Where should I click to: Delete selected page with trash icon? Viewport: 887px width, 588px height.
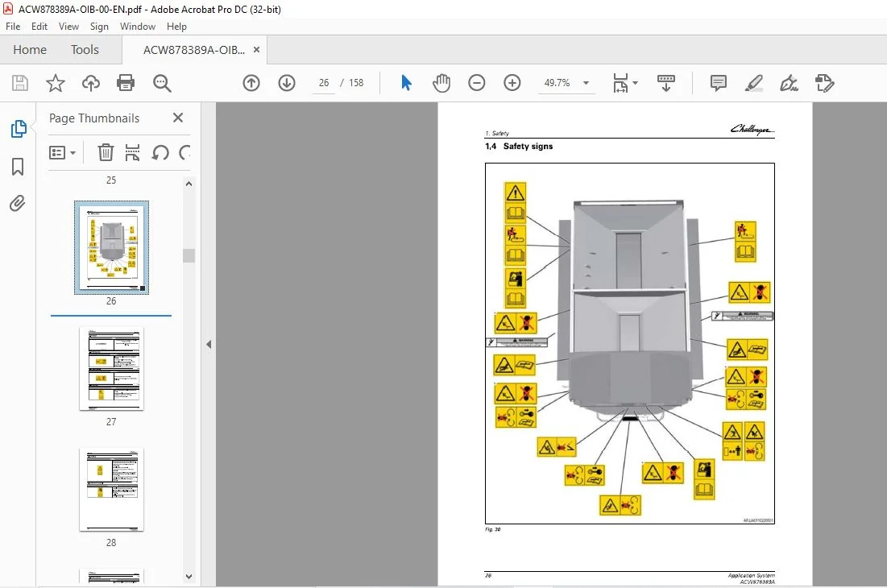106,153
